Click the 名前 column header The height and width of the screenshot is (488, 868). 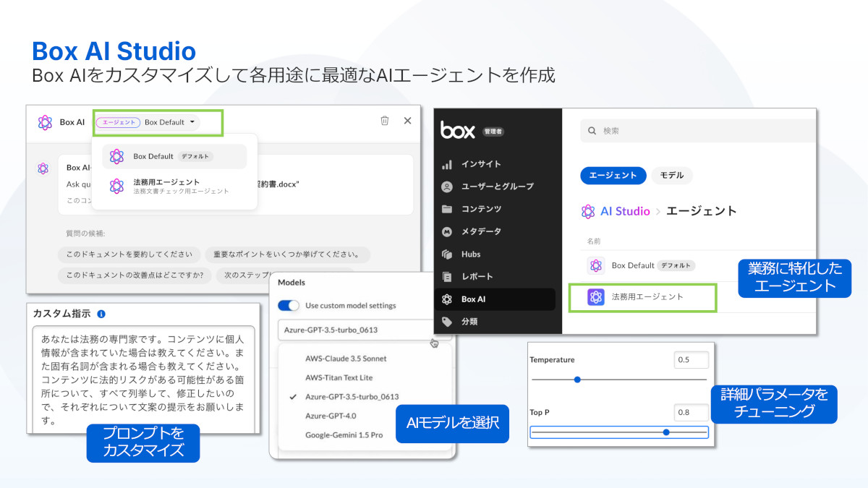click(593, 241)
